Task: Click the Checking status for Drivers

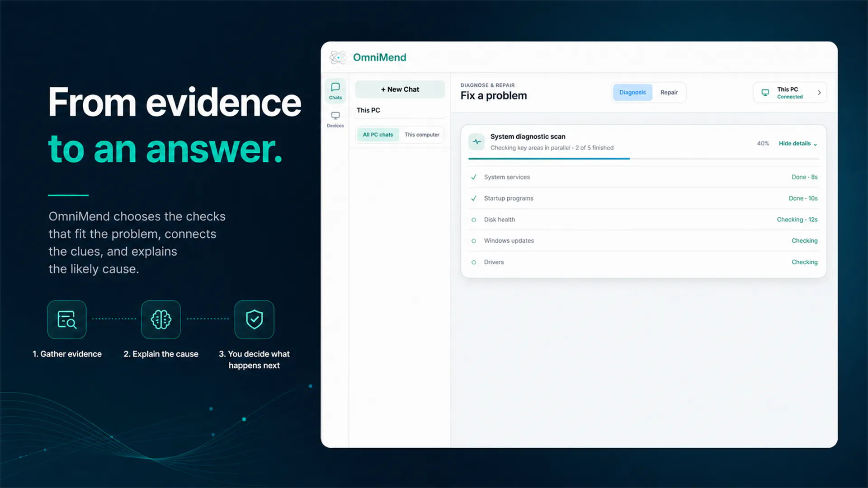Action: pyautogui.click(x=805, y=262)
